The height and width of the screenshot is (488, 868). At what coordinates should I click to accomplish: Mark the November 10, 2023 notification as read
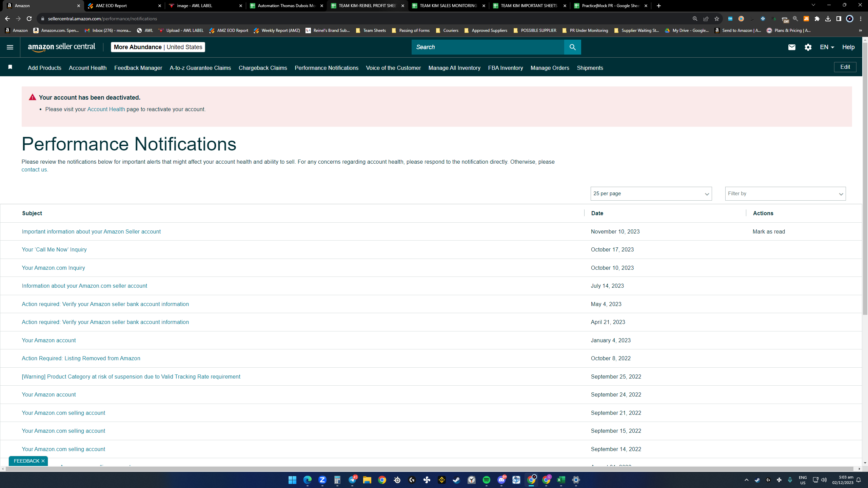769,231
